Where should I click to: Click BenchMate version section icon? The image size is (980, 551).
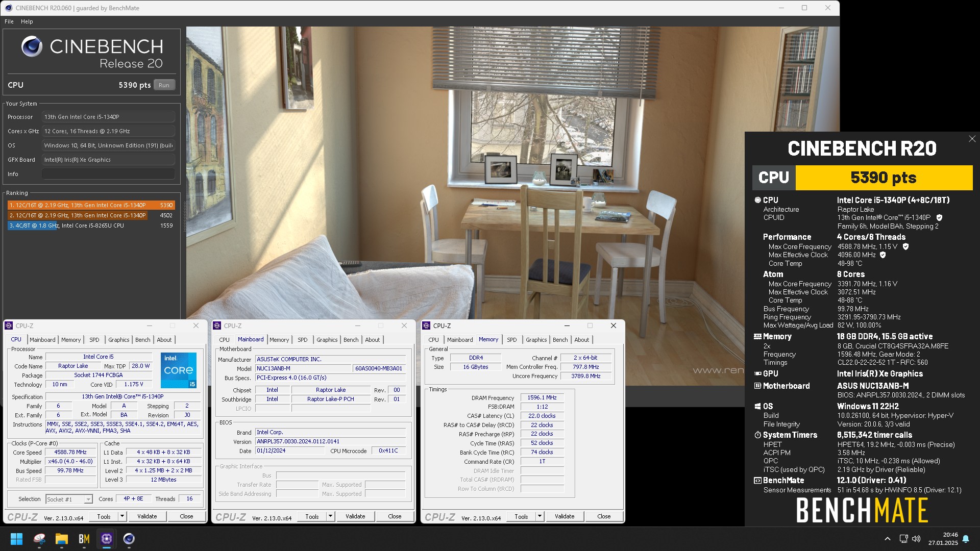757,480
